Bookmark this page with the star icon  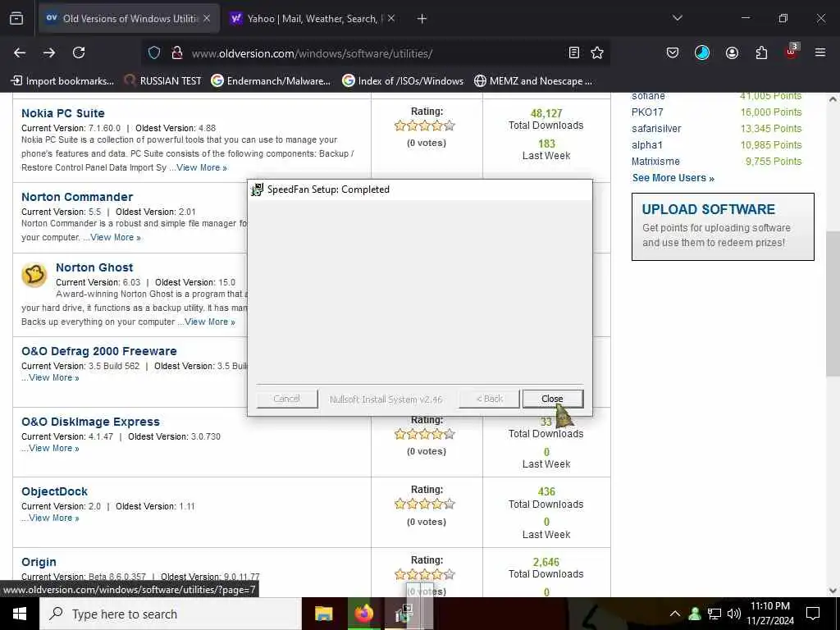click(x=597, y=52)
